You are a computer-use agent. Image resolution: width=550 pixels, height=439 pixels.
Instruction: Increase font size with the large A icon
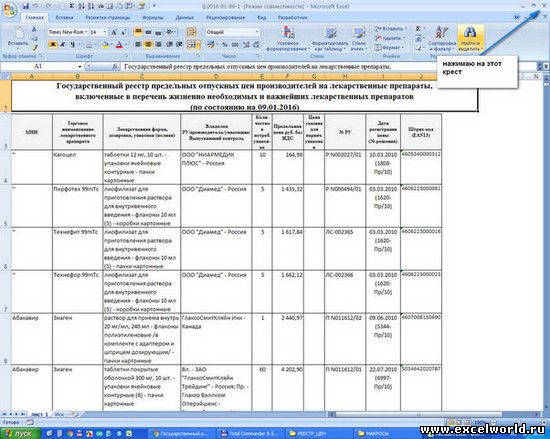[x=114, y=32]
